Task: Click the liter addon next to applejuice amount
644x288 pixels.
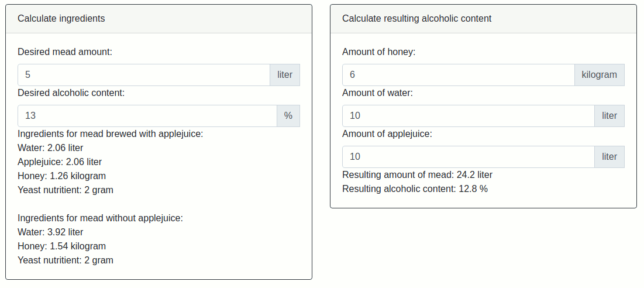Action: coord(609,157)
